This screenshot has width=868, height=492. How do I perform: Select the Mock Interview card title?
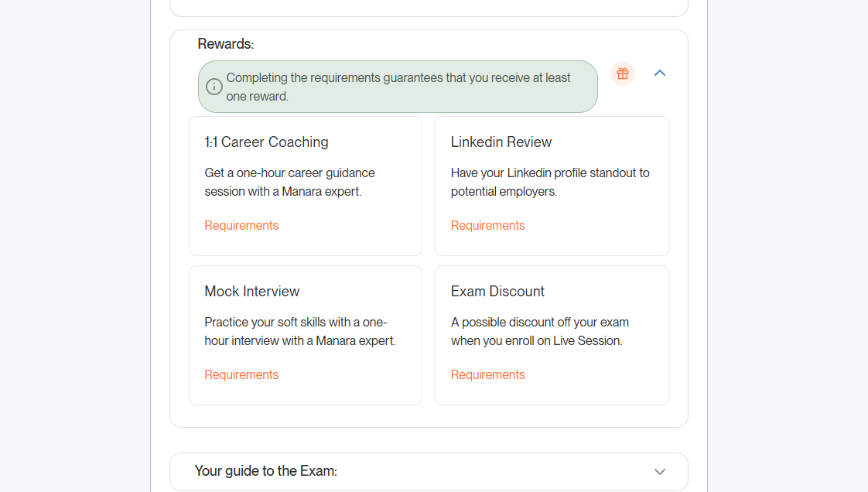tap(252, 292)
